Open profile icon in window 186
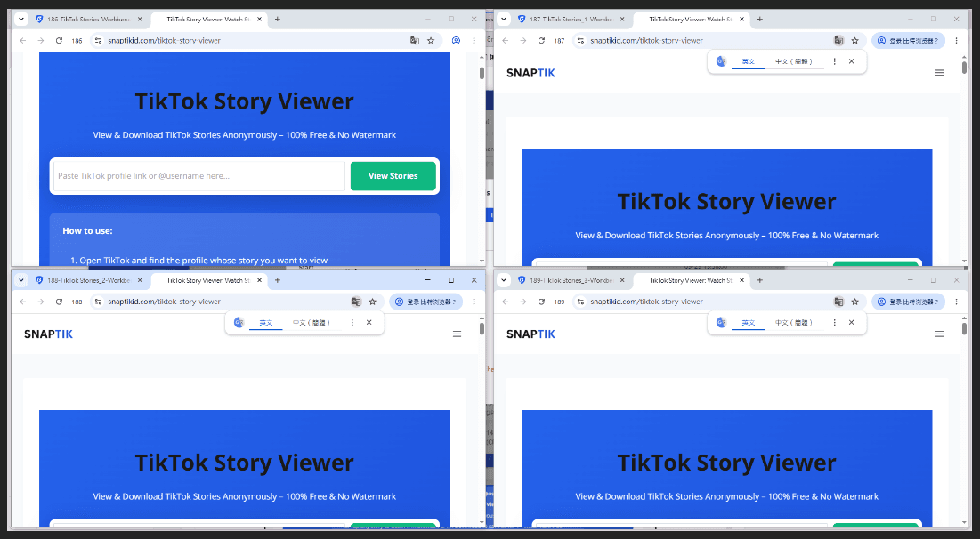 (456, 41)
